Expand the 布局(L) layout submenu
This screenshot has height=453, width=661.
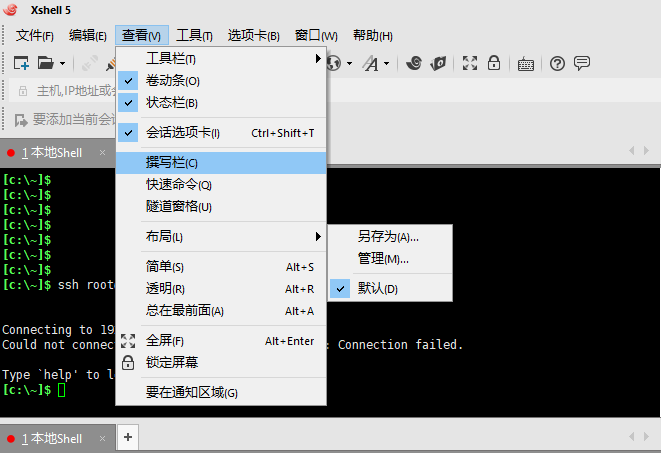(x=221, y=236)
